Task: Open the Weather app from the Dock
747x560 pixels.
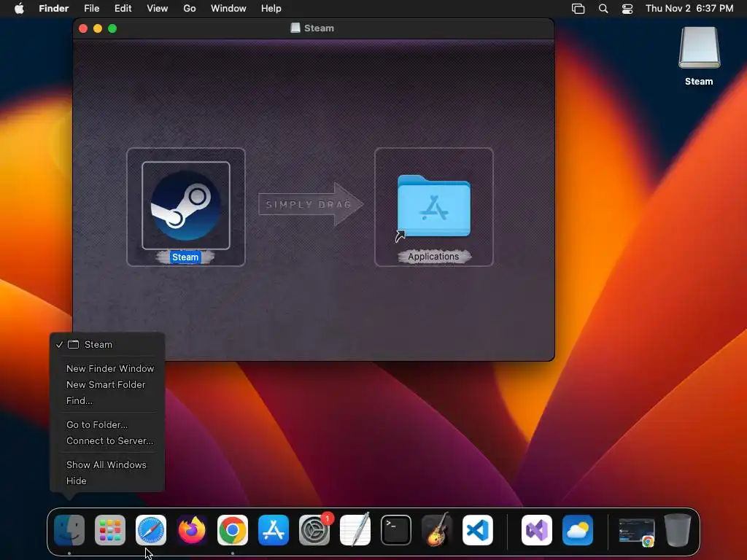Action: (x=578, y=530)
